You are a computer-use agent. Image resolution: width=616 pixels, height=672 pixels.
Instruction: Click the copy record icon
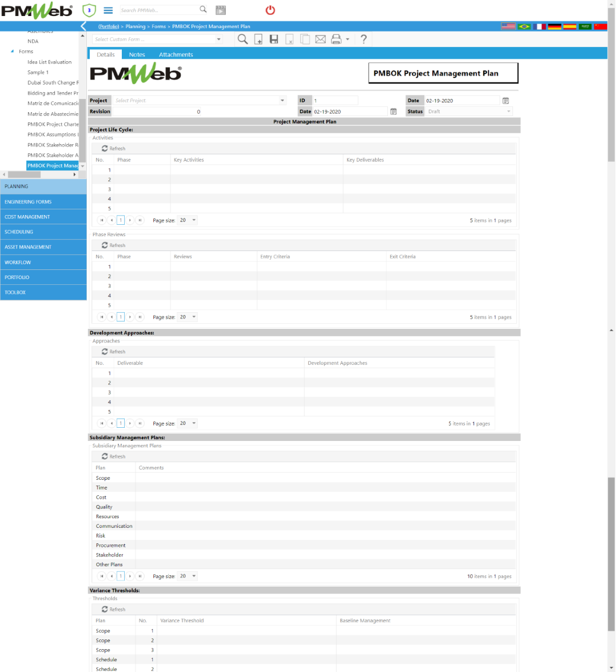tap(305, 39)
